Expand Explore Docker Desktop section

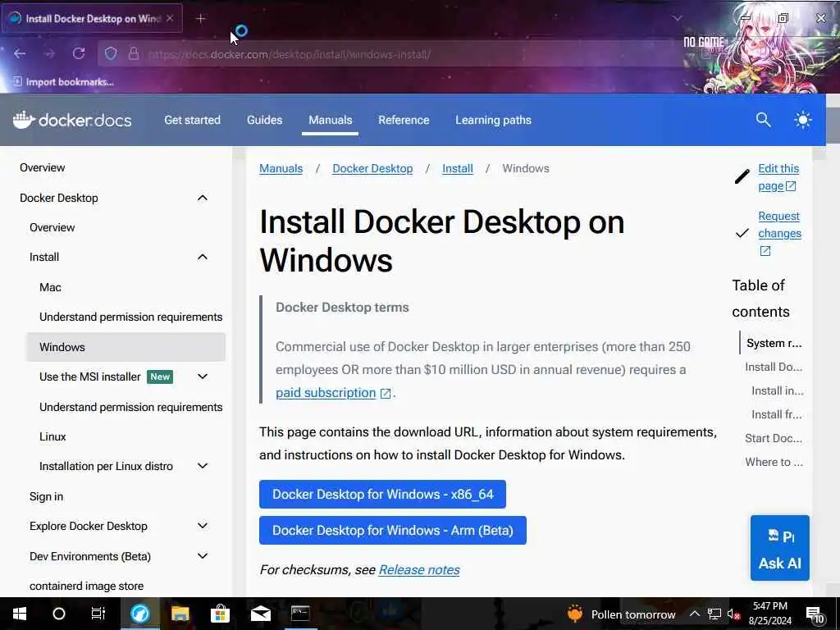203,526
